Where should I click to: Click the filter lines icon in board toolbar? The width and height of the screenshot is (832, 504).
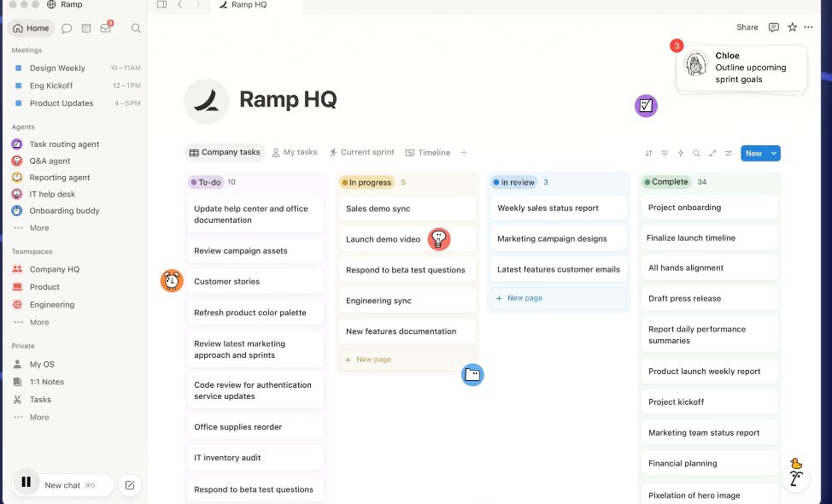pyautogui.click(x=665, y=153)
